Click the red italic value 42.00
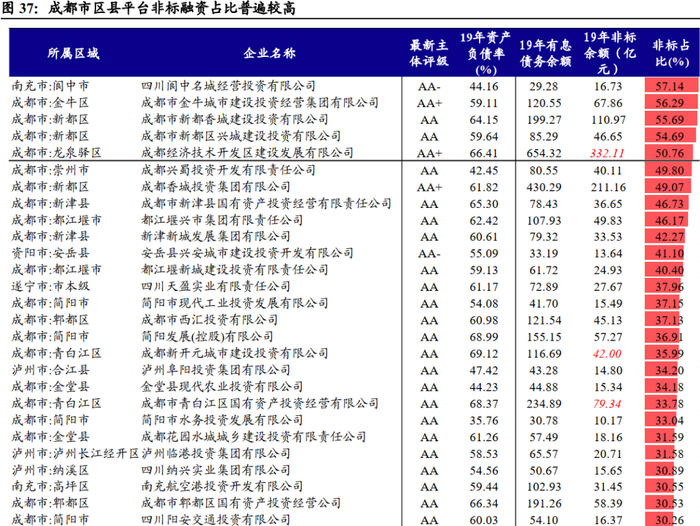The height and width of the screenshot is (526, 700). (607, 354)
